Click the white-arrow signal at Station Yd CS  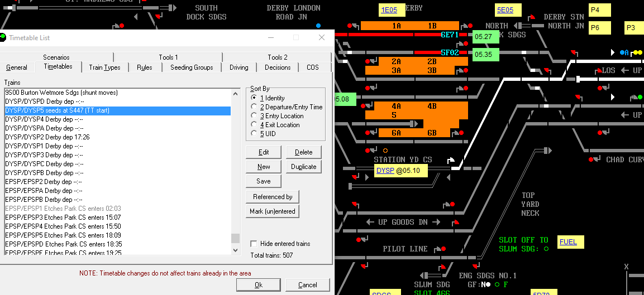(451, 161)
